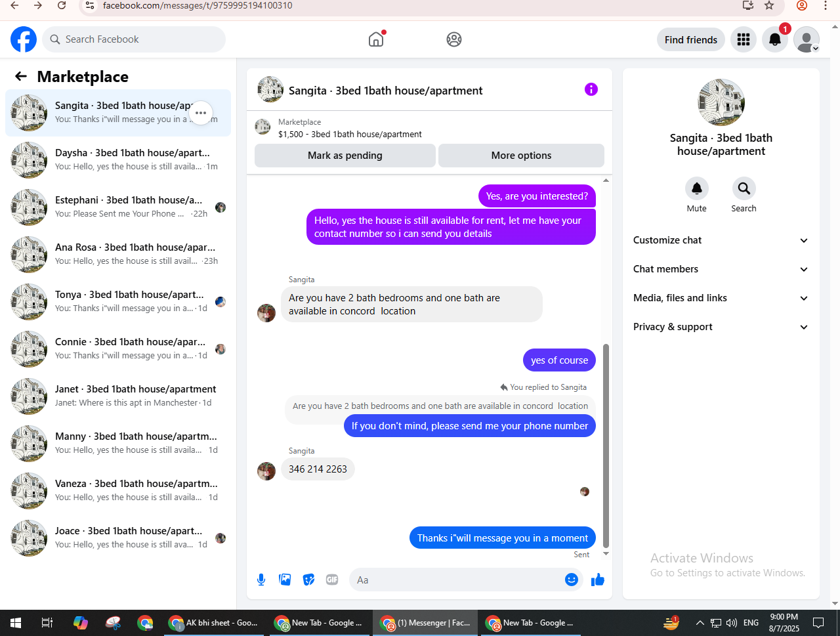Navigate back in the browser
The width and height of the screenshot is (840, 636).
point(14,5)
